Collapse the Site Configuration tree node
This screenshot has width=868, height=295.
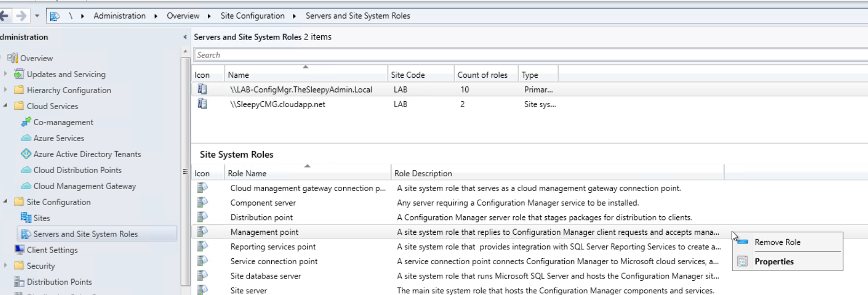coord(5,201)
